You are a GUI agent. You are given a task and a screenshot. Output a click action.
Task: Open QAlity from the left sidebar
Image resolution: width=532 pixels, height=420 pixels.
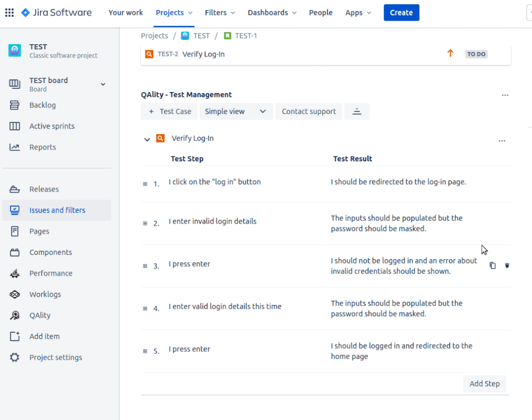click(x=39, y=315)
